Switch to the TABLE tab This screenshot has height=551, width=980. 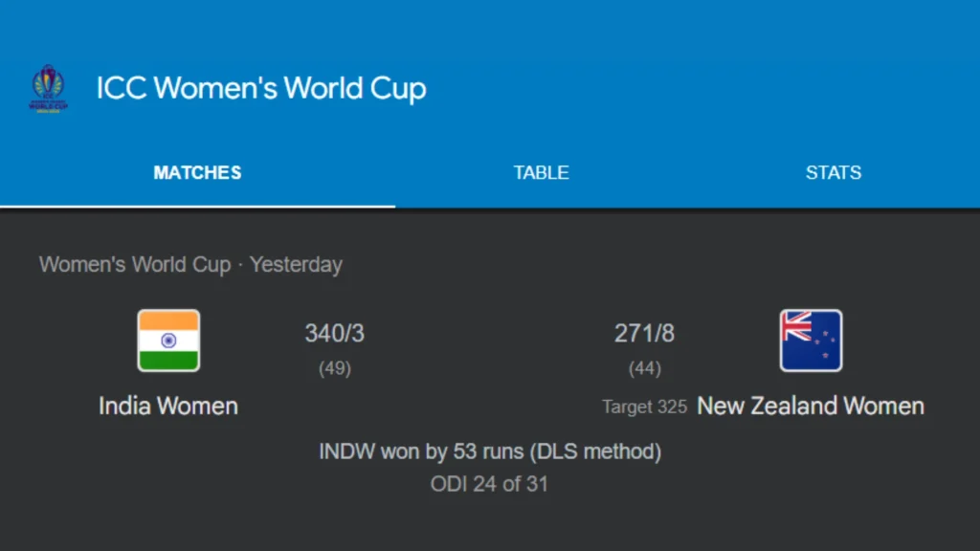click(541, 173)
